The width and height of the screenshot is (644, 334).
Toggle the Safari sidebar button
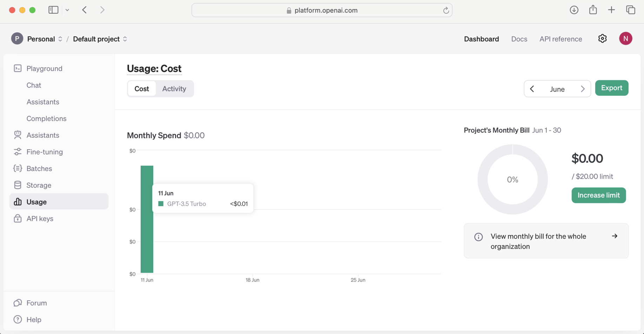[x=53, y=10]
